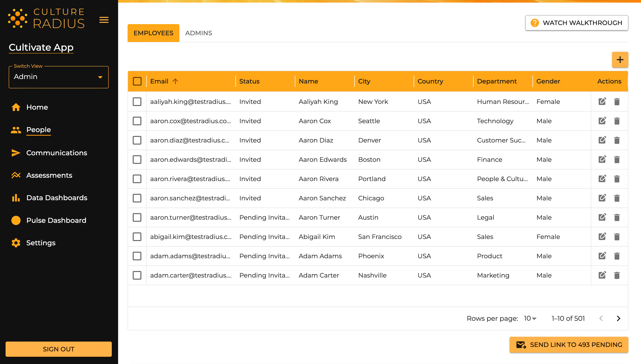Click edit icon for Aaliyah King
The image size is (641, 364).
pos(602,101)
